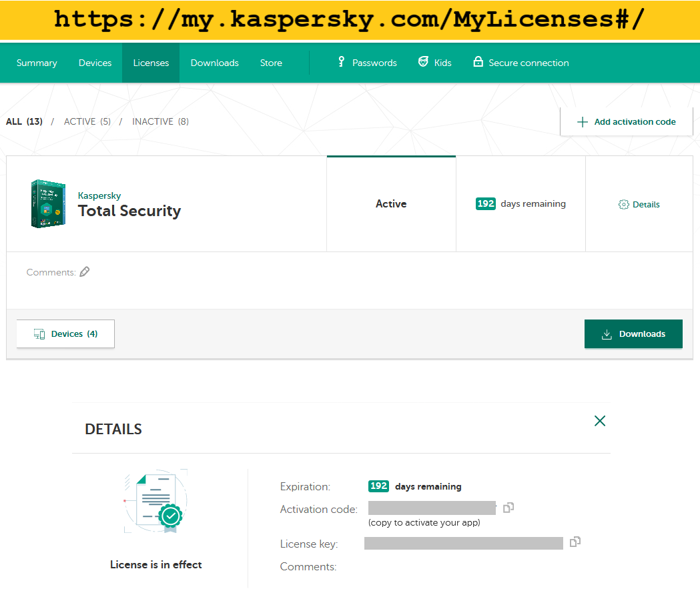Click copy to activate your app hint

coord(424,522)
